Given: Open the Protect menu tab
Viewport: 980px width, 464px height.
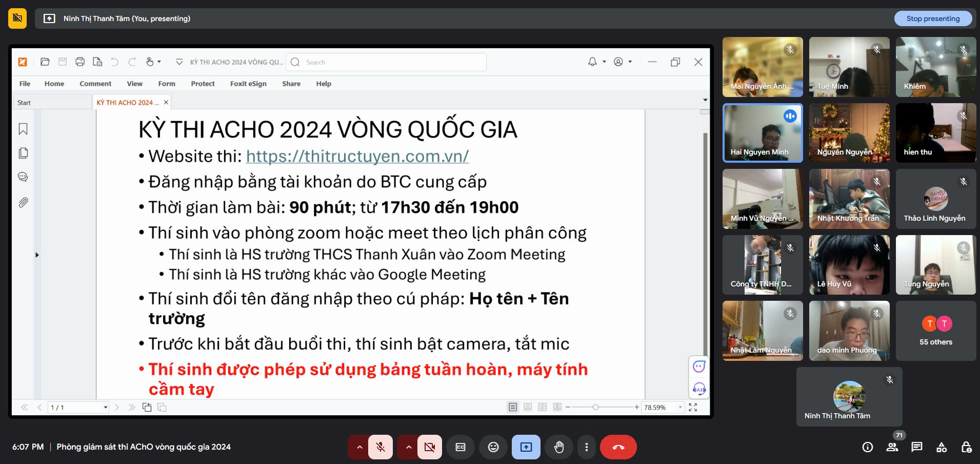Looking at the screenshot, I should pyautogui.click(x=203, y=84).
